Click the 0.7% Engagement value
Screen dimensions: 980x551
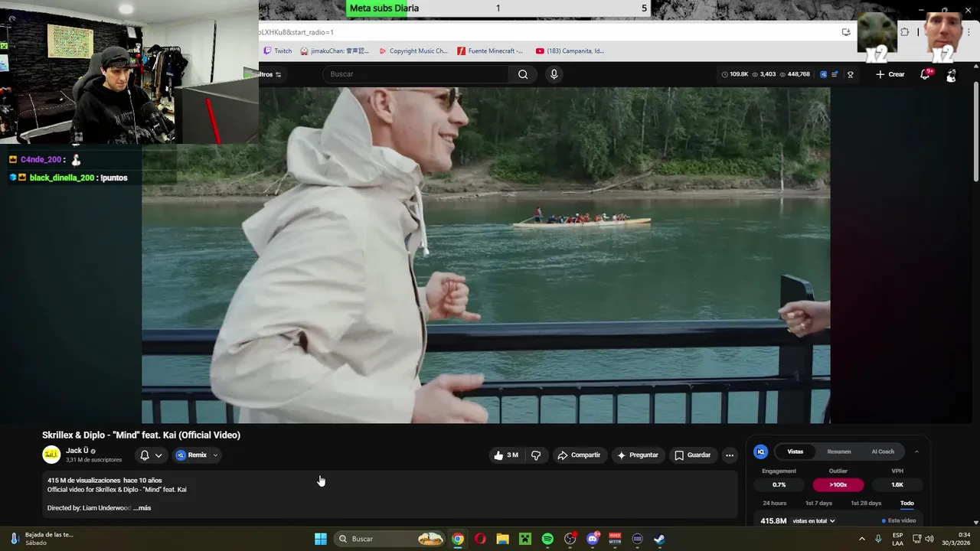779,484
